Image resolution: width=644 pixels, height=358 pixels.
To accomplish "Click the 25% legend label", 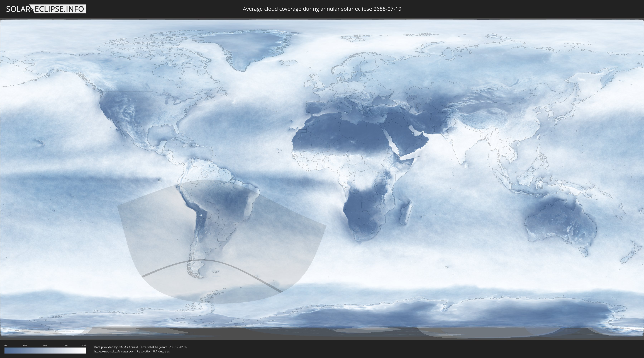I will click(x=25, y=345).
